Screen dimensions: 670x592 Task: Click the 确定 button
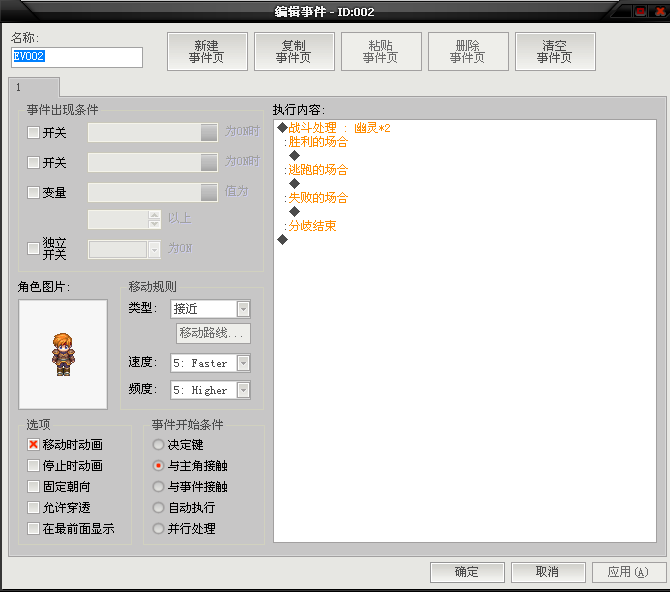click(x=467, y=572)
